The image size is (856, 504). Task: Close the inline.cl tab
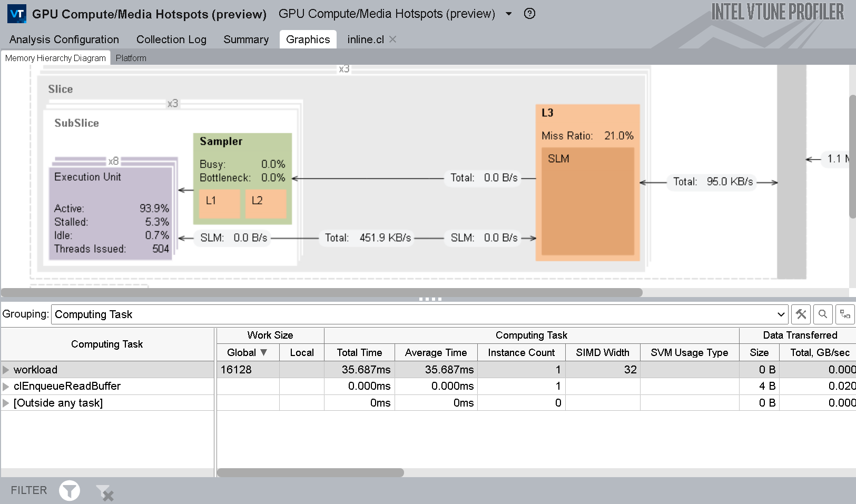tap(392, 39)
